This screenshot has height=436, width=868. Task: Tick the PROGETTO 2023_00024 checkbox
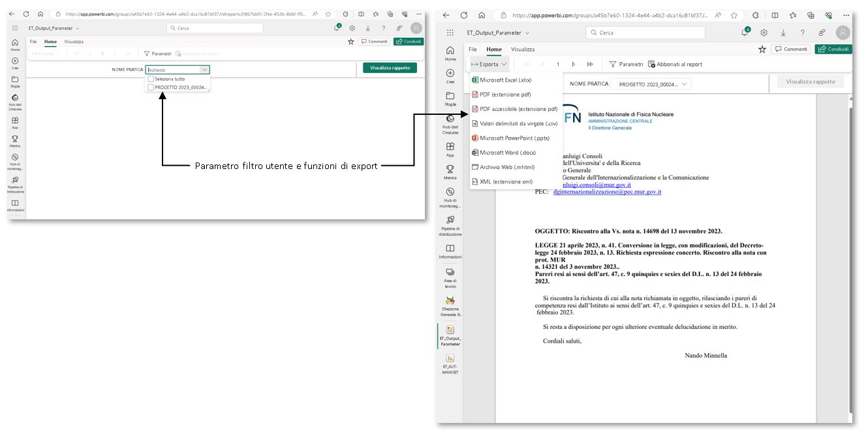click(x=151, y=87)
